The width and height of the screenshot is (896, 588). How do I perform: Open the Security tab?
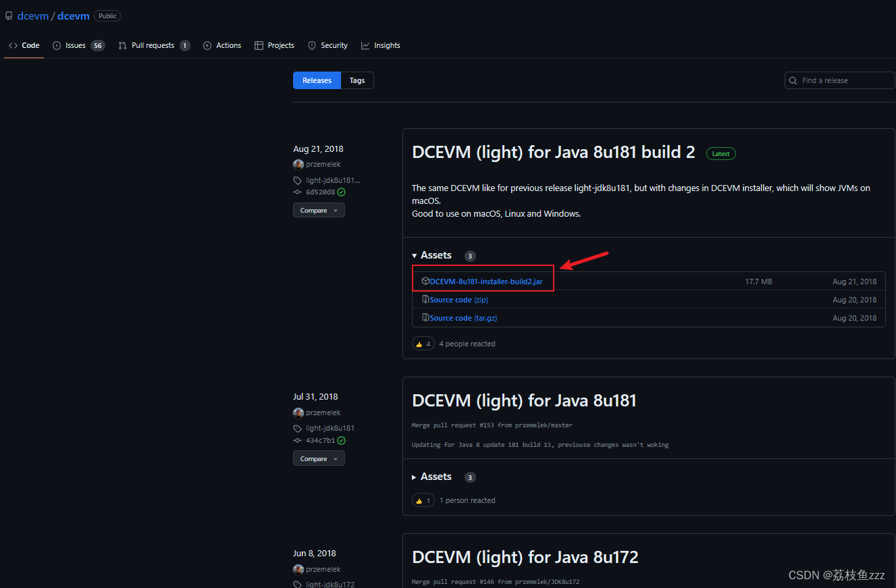tap(327, 45)
